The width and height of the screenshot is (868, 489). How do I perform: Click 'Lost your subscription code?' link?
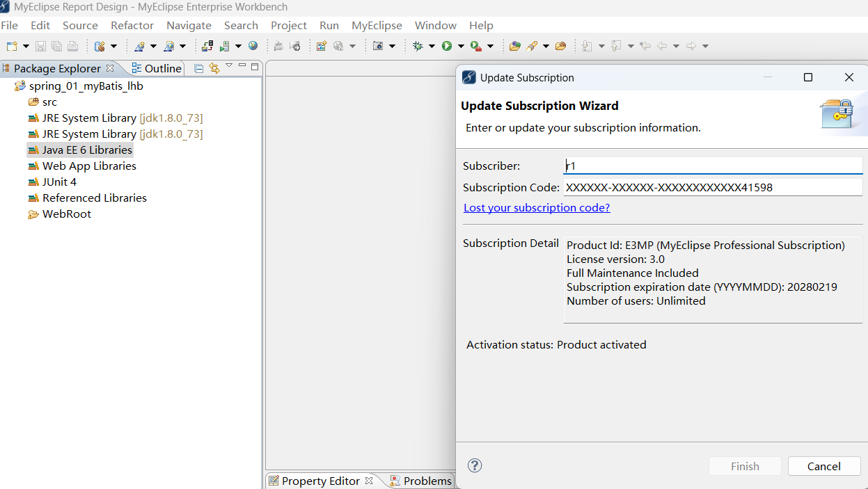[537, 208]
